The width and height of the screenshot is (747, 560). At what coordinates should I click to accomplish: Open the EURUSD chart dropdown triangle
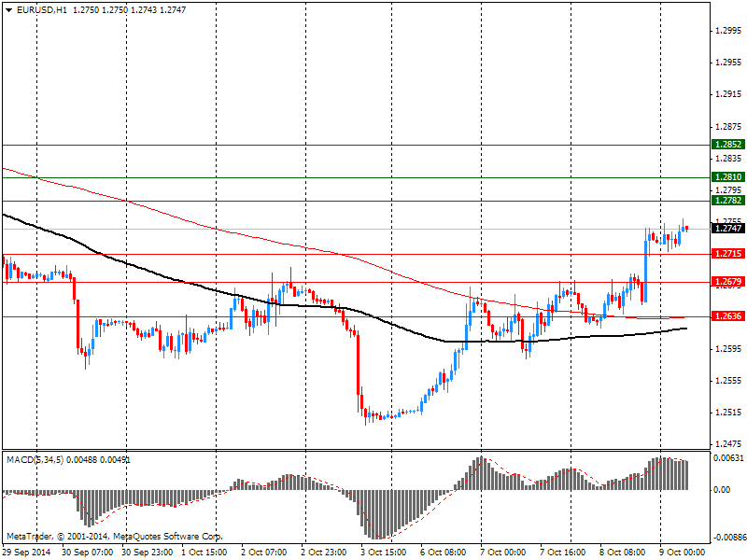tap(9, 9)
